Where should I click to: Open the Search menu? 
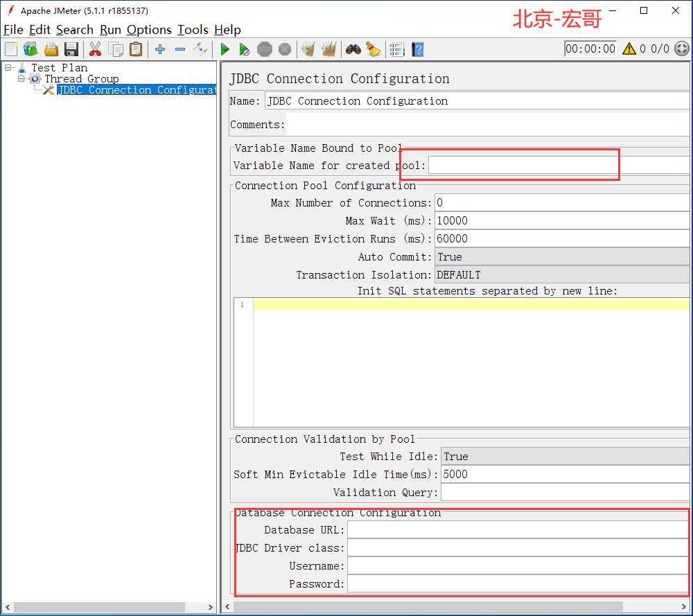pyautogui.click(x=75, y=30)
